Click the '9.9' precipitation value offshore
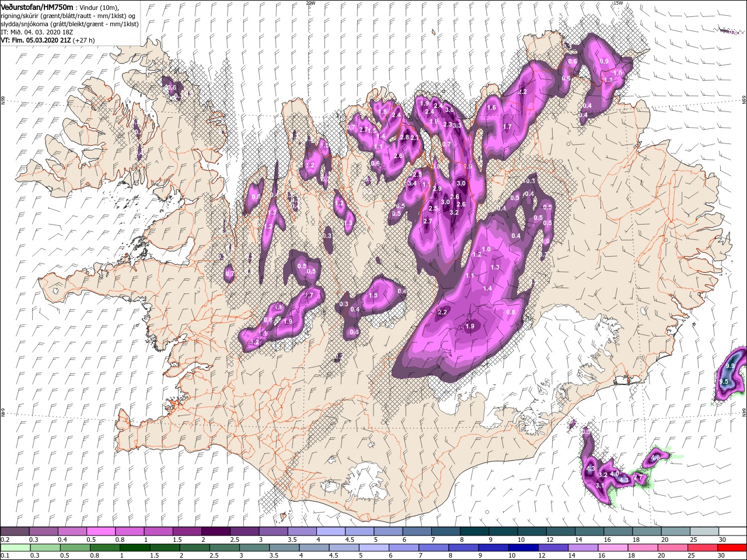 coord(729,366)
